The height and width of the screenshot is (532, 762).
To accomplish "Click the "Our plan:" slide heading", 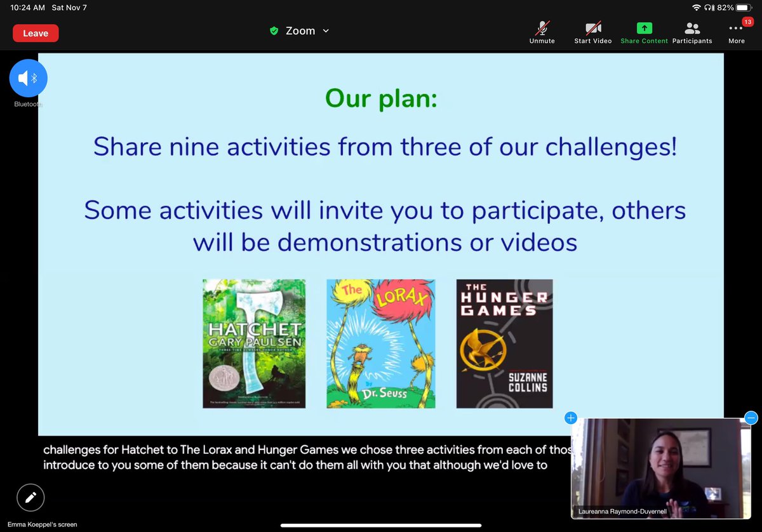I will 381,98.
